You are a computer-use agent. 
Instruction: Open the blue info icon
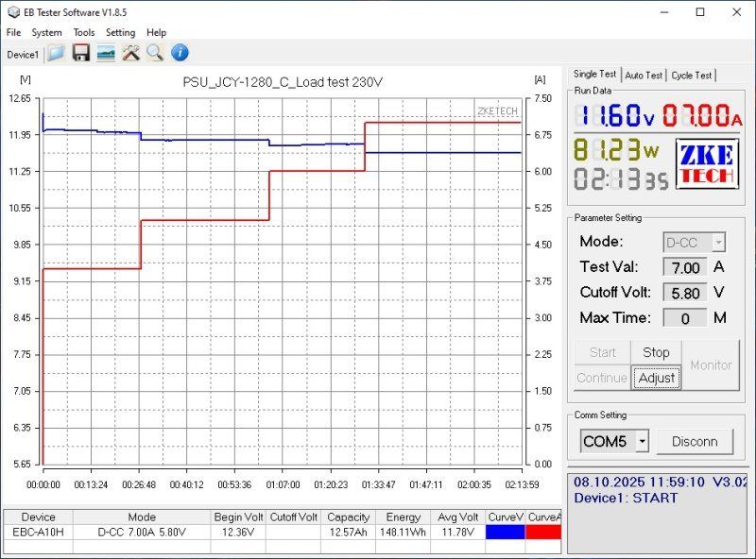point(179,53)
